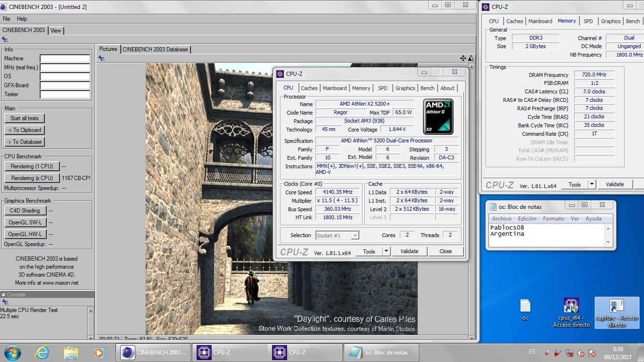Select the cpuz_x64 shortcut desktop icon
644x362 pixels.
(x=571, y=313)
